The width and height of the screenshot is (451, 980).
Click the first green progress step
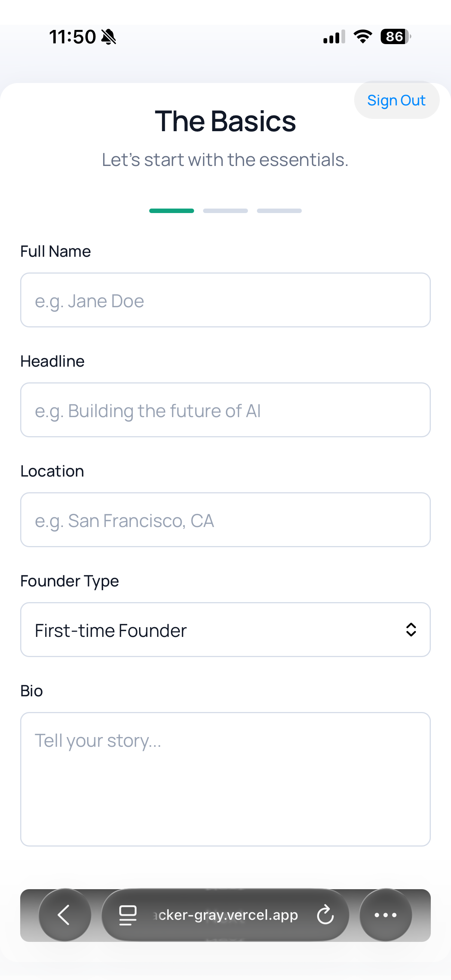coord(171,211)
